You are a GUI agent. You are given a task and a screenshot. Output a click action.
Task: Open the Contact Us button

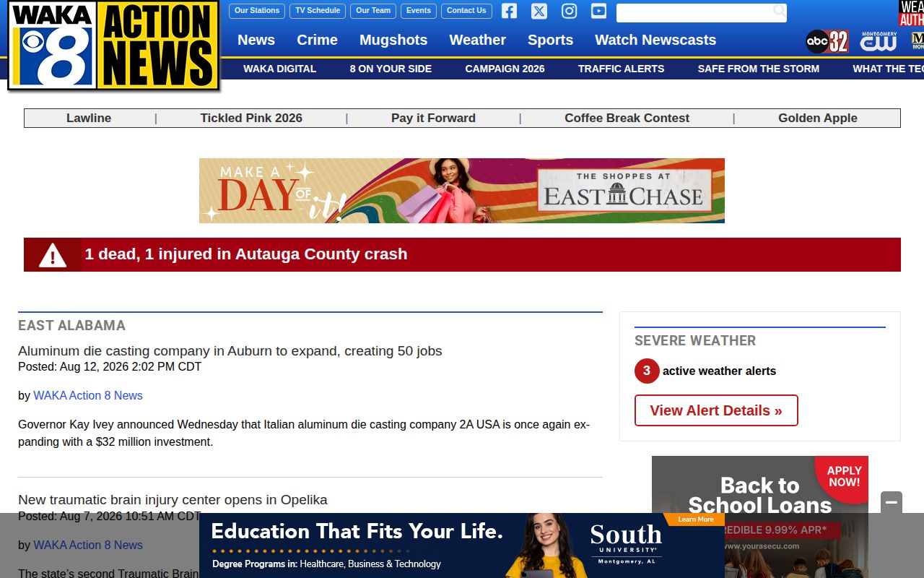(x=466, y=11)
